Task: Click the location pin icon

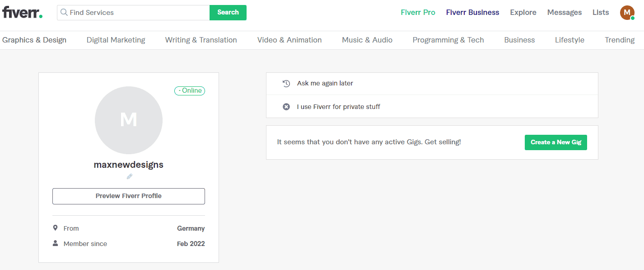Action: point(56,228)
